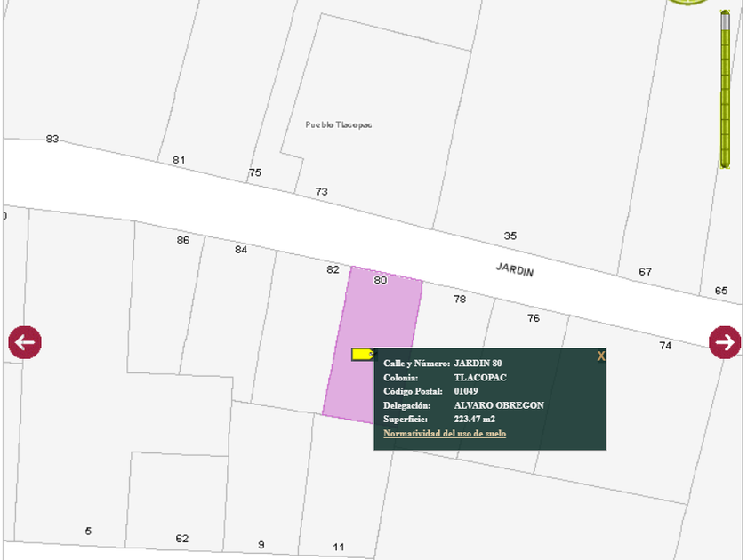The height and width of the screenshot is (560, 747).
Task: Select lot number 62 at bottom
Action: click(x=182, y=539)
